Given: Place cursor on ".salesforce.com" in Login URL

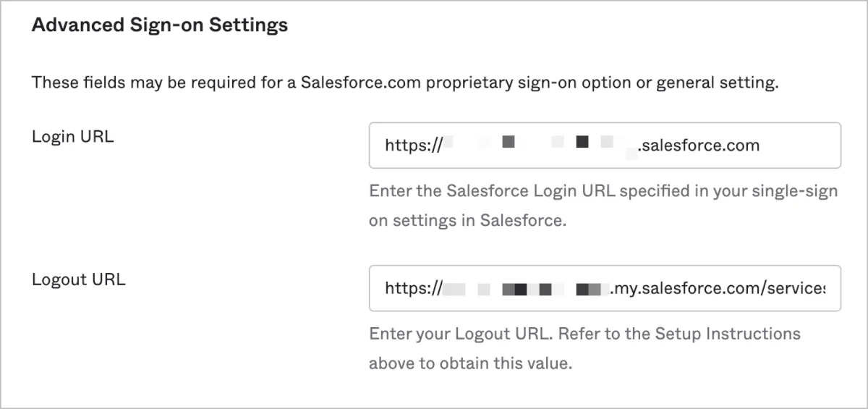Looking at the screenshot, I should tap(699, 146).
